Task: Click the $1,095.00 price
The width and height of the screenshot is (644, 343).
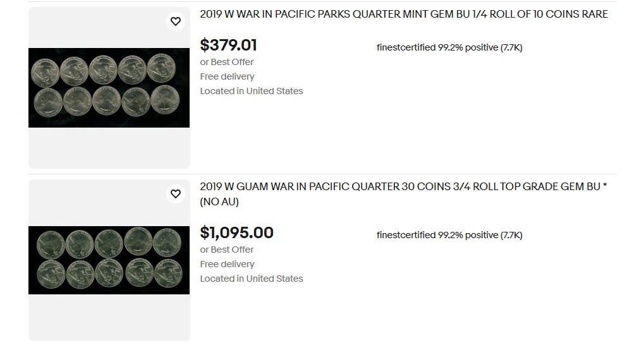Action: pyautogui.click(x=236, y=233)
